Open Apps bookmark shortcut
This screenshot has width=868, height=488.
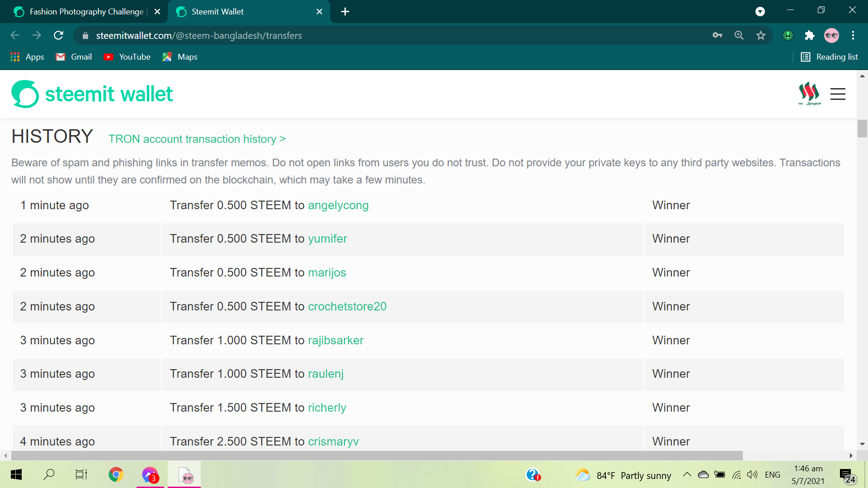27,57
